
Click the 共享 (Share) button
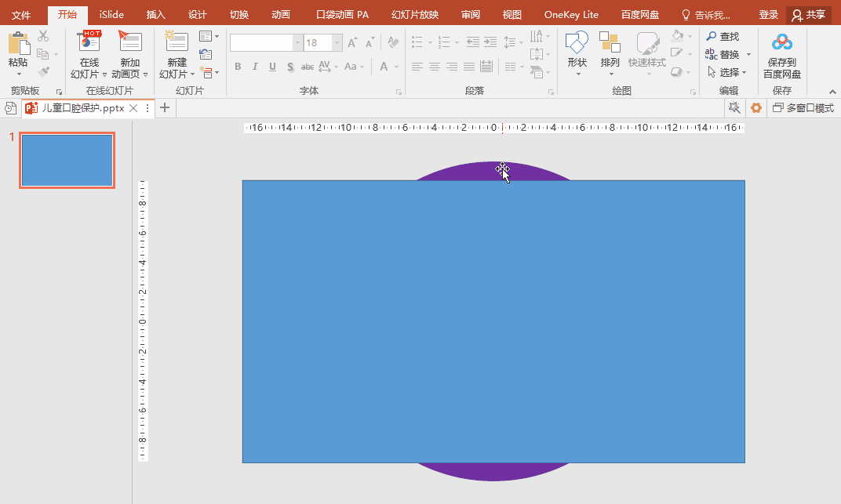pyautogui.click(x=809, y=15)
